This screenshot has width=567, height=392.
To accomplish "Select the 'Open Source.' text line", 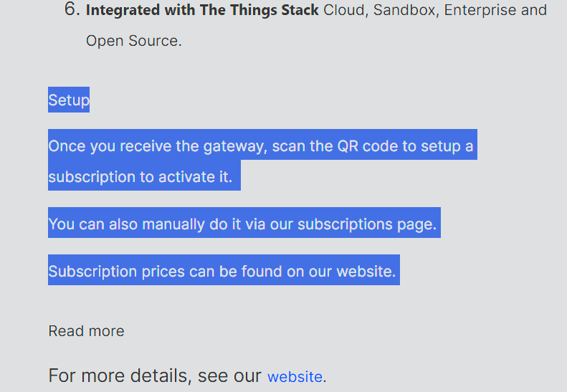I will click(134, 41).
